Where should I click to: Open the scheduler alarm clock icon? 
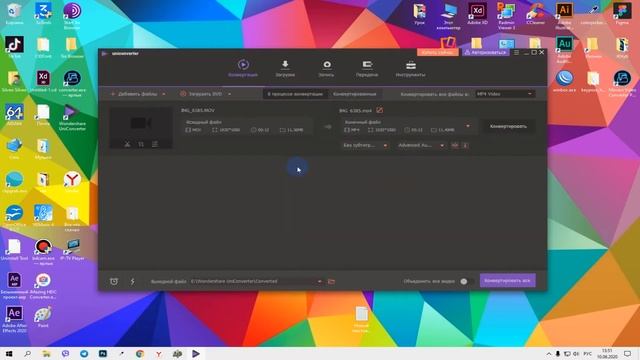pyautogui.click(x=114, y=281)
